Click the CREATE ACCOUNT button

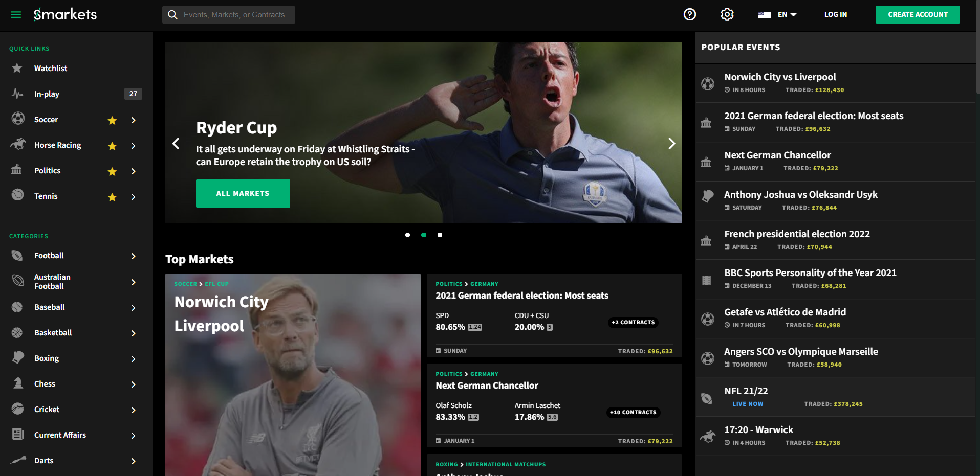point(918,14)
